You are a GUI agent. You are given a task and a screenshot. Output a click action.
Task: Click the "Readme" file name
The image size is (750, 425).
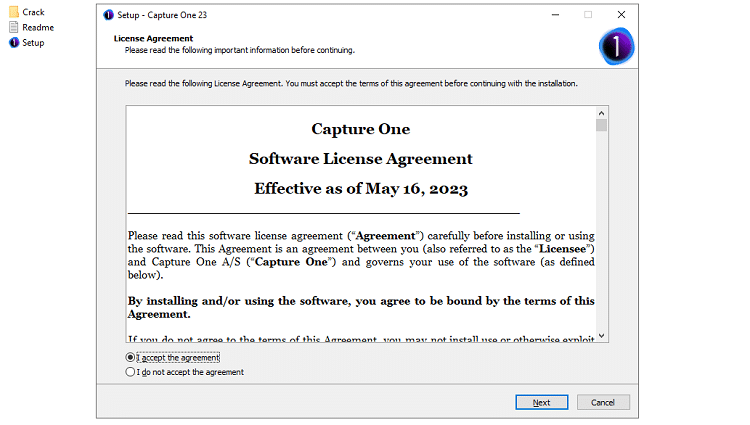38,27
